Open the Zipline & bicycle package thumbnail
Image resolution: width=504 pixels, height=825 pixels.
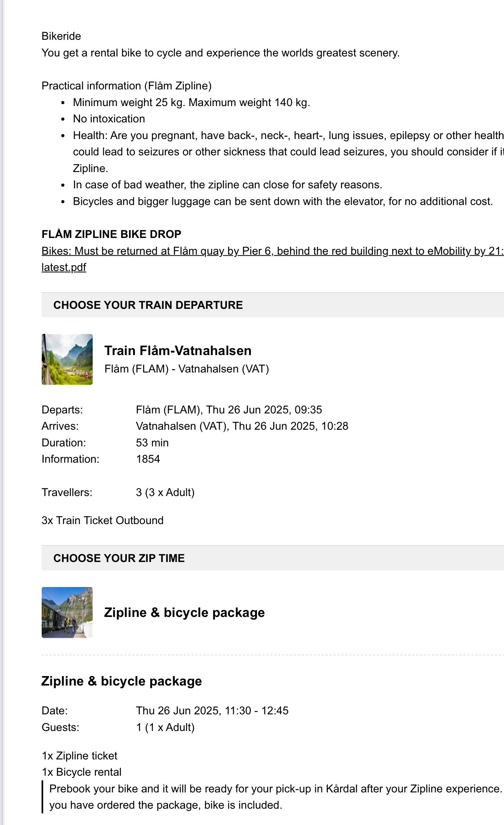[x=67, y=612]
